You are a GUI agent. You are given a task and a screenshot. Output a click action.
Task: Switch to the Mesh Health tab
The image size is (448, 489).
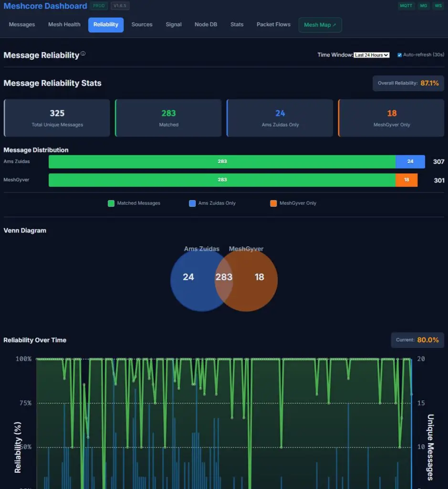click(64, 25)
